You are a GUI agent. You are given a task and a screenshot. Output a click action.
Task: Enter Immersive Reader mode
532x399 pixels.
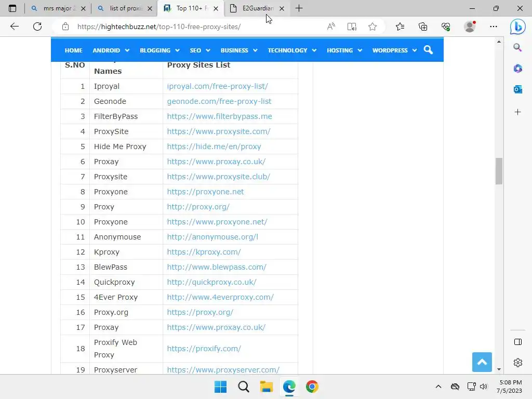point(352,26)
